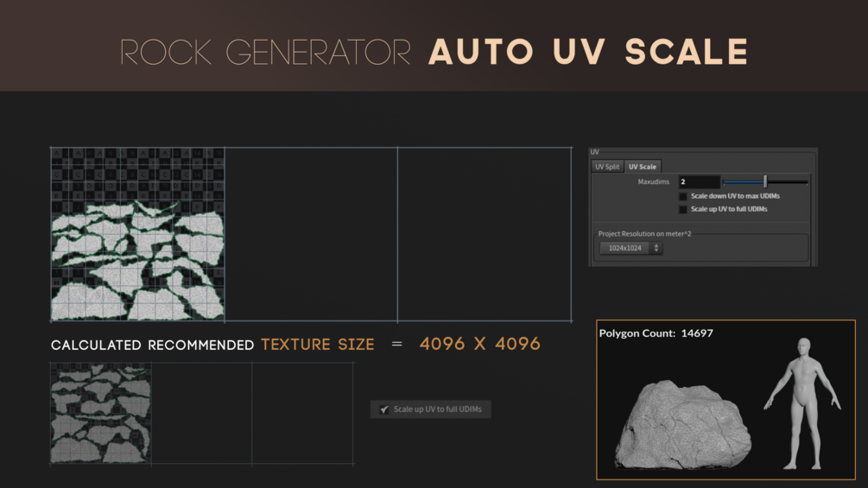
Task: Select the scaled-up UV layout in the small viewer
Action: point(101,413)
